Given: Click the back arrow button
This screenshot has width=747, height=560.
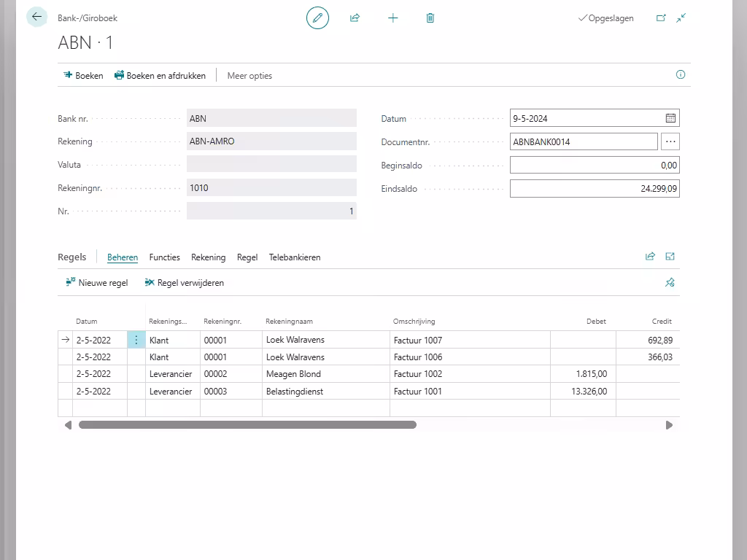Looking at the screenshot, I should (x=36, y=17).
